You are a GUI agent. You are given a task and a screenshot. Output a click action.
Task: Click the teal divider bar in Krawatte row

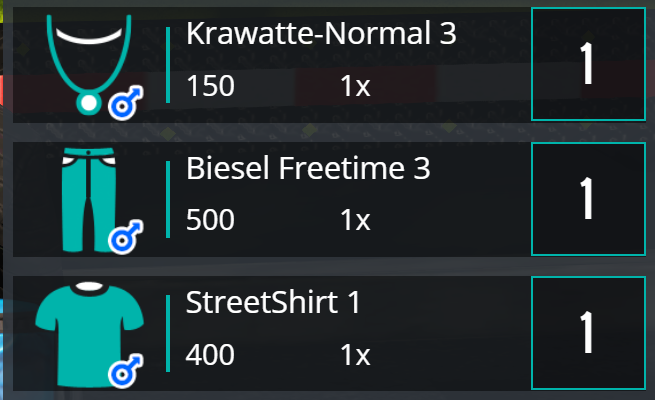click(x=168, y=65)
